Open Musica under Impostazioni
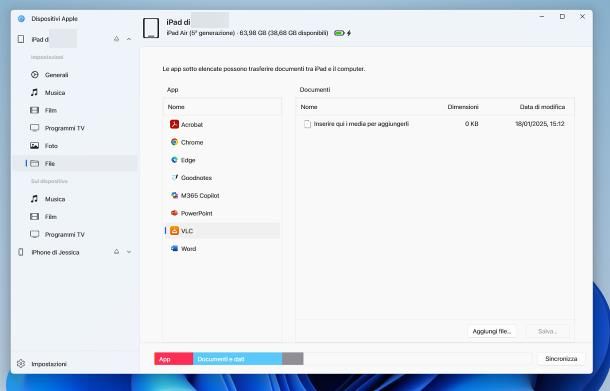 coord(76,93)
